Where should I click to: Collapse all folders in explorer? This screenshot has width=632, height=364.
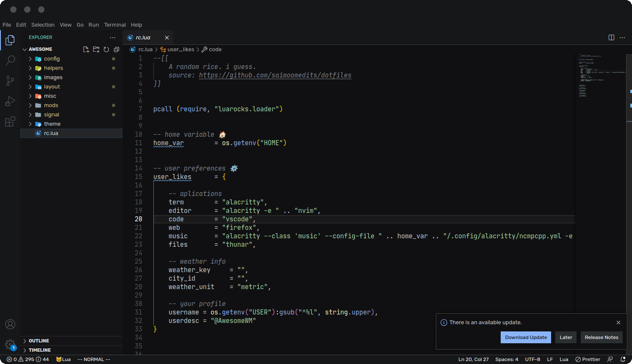tap(116, 50)
